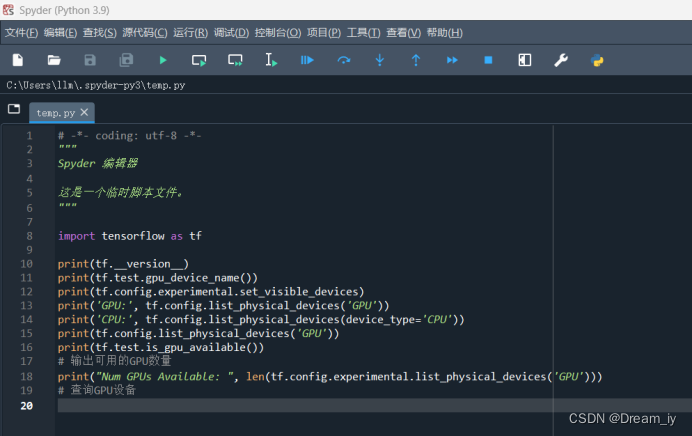Screen dimensions: 692x436
Task: Close the temp.py tab
Action: pyautogui.click(x=85, y=113)
